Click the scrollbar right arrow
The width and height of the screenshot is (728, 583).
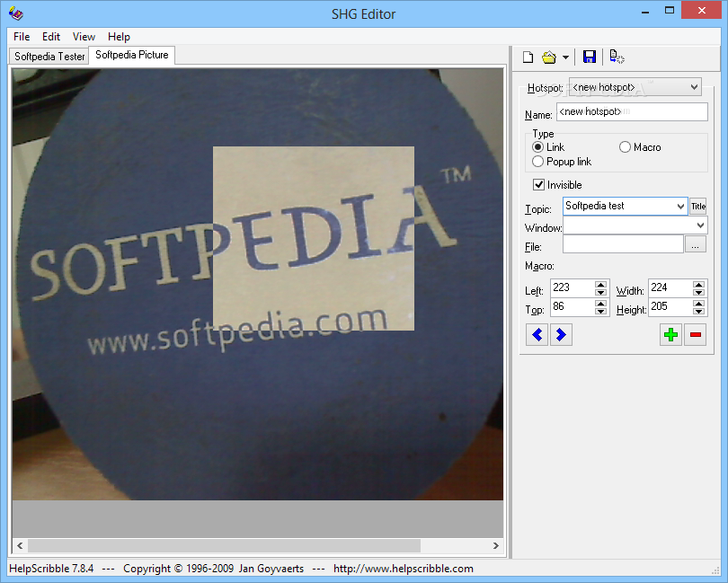[x=496, y=545]
